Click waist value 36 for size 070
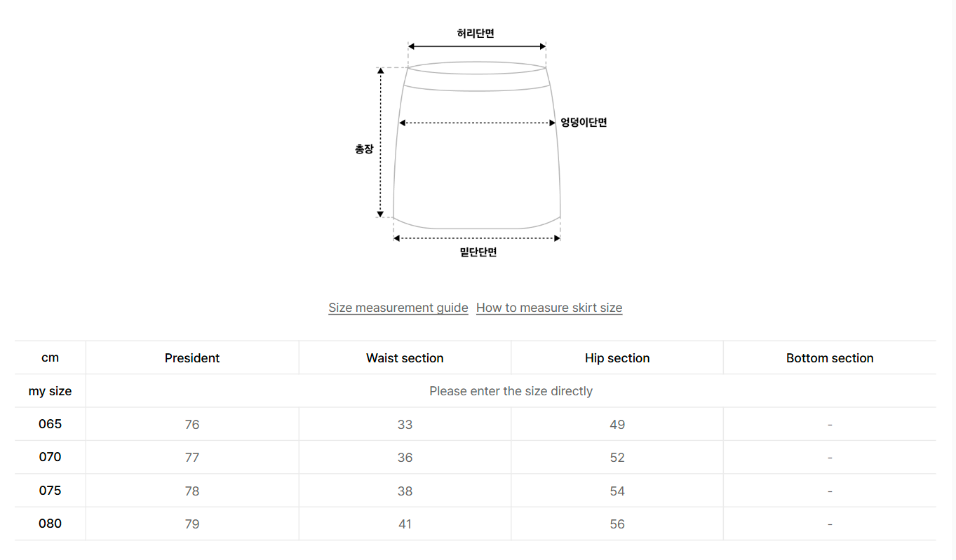Viewport: 956px width, 560px height. [x=405, y=458]
